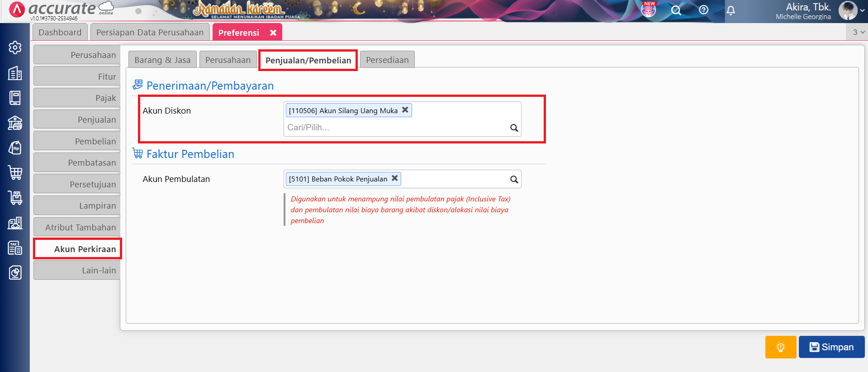Viewport: 868px width, 372px height.
Task: Open the tax calculator sidebar icon
Action: coord(15,248)
